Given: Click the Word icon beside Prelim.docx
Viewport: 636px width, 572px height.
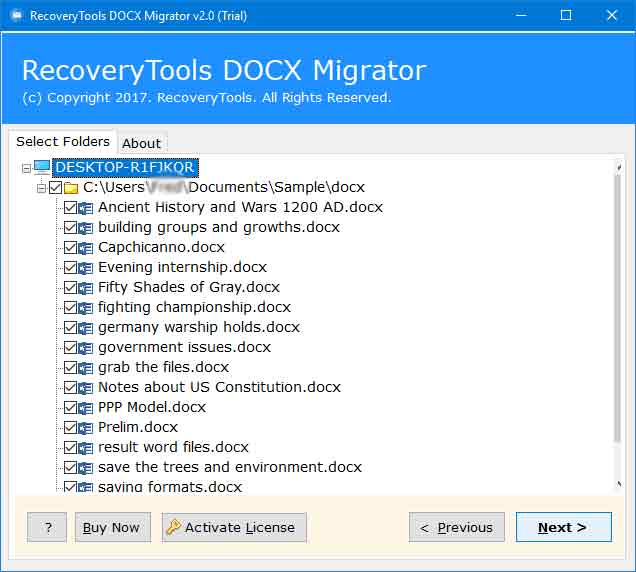Looking at the screenshot, I should (85, 428).
